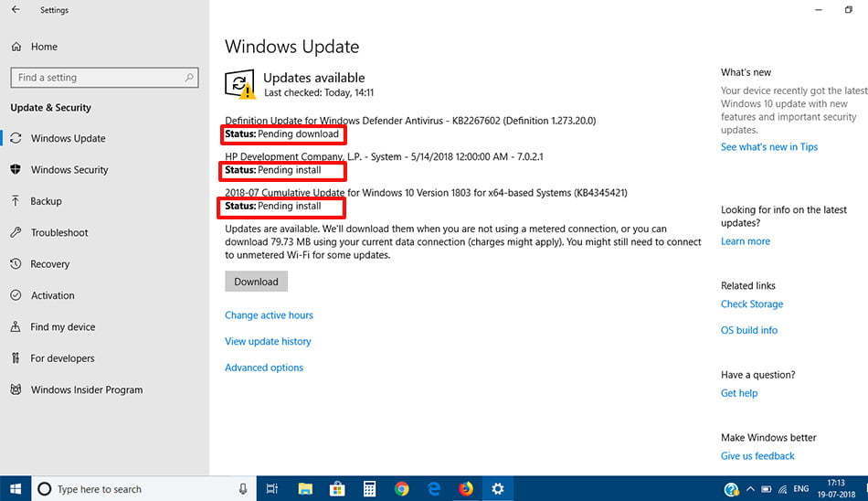
Task: Open Windows Security section
Action: tap(69, 170)
